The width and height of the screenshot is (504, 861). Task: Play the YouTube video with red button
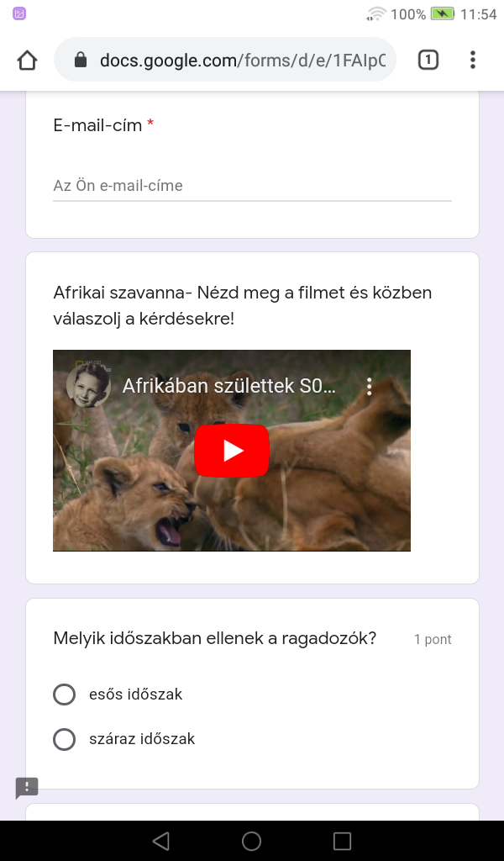[232, 451]
